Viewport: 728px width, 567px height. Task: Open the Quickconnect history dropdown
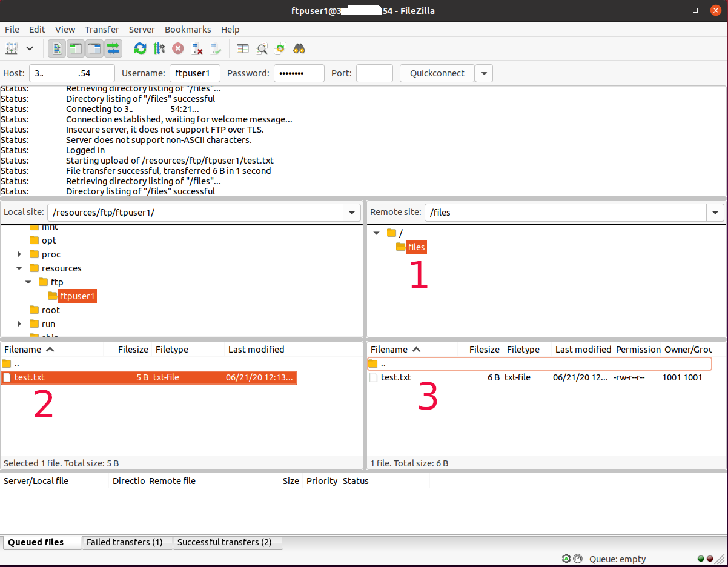point(483,73)
